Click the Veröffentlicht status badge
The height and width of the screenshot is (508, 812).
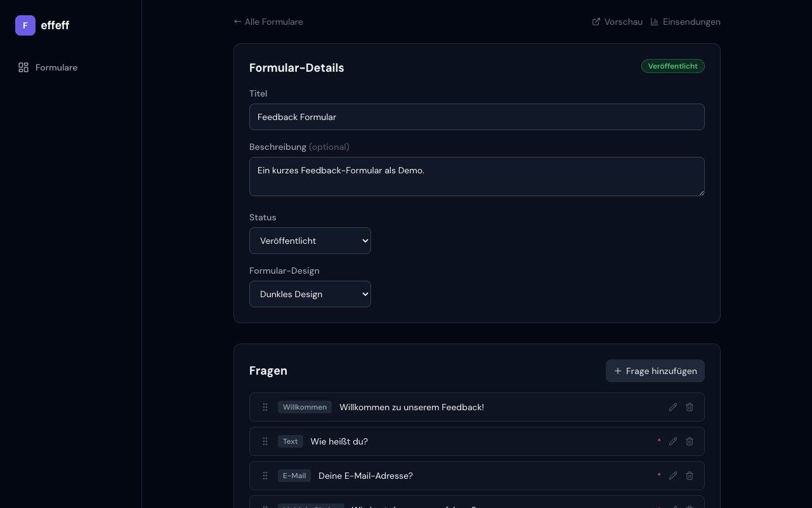[x=672, y=66]
